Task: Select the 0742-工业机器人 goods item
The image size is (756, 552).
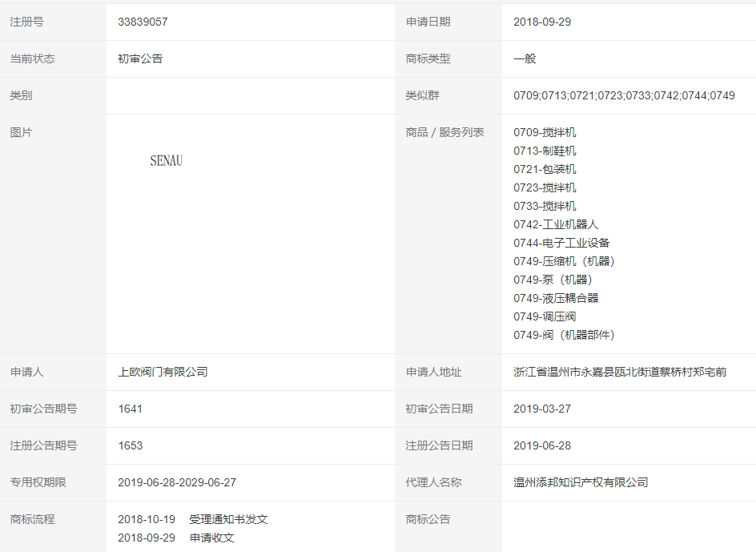Action: pos(556,224)
